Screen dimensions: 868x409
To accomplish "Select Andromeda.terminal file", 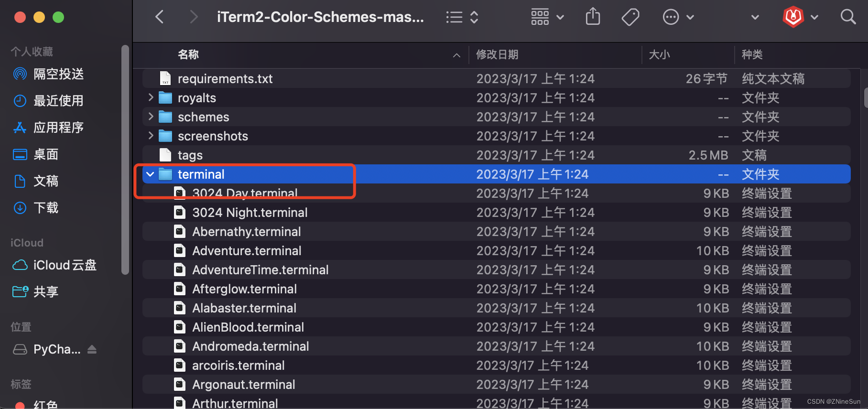I will tap(496, 346).
